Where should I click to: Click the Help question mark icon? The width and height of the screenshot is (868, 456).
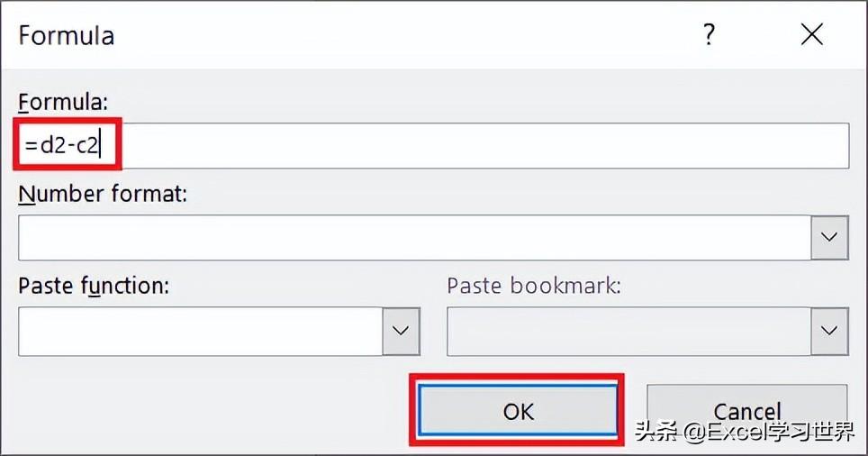click(x=710, y=35)
